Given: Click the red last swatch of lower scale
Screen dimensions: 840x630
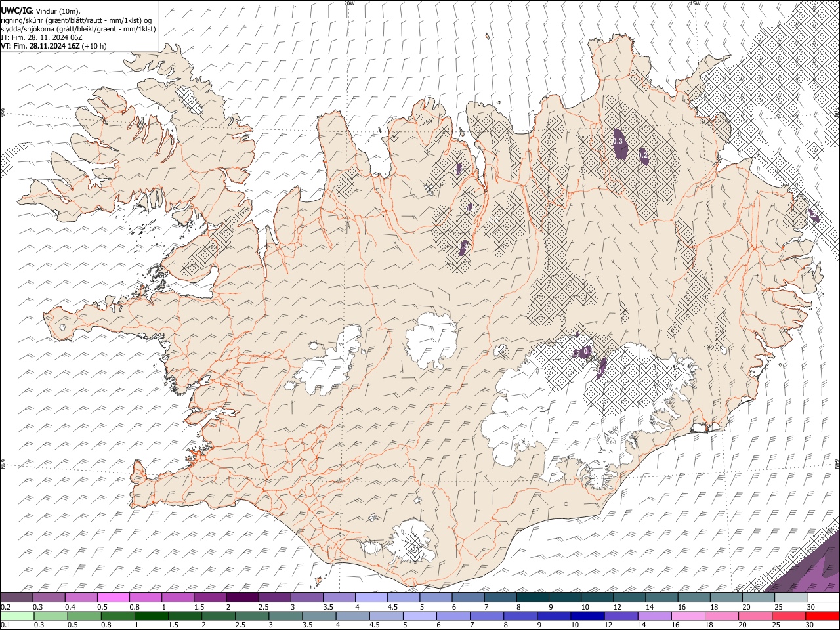Looking at the screenshot, I should pyautogui.click(x=823, y=616).
